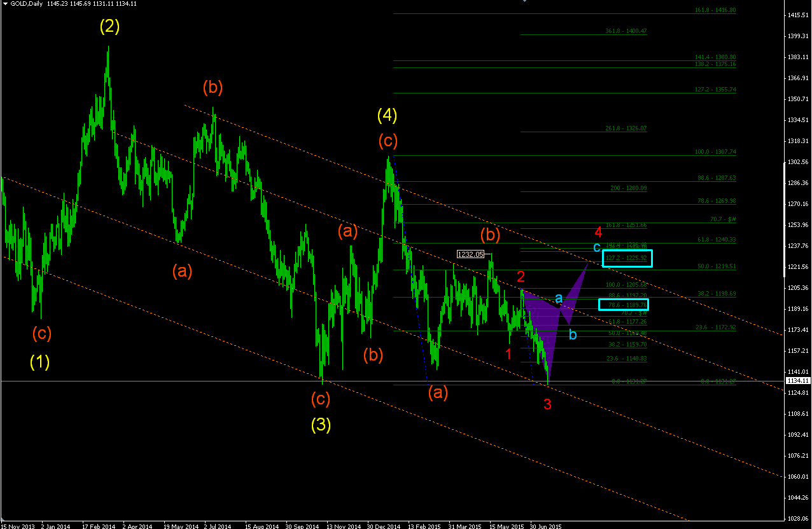This screenshot has height=529, width=812.
Task: Click Fibonacci level 361.8 - 1400.47
Action: point(626,31)
